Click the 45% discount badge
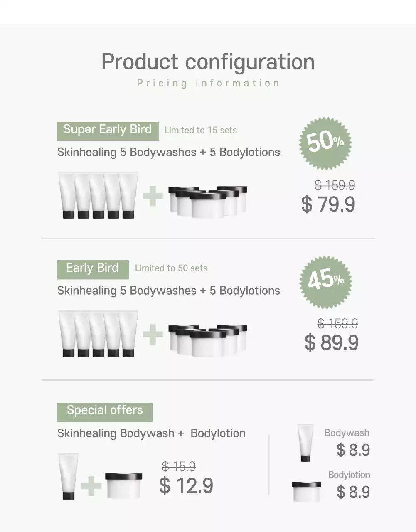The height and width of the screenshot is (532, 416). [x=325, y=281]
